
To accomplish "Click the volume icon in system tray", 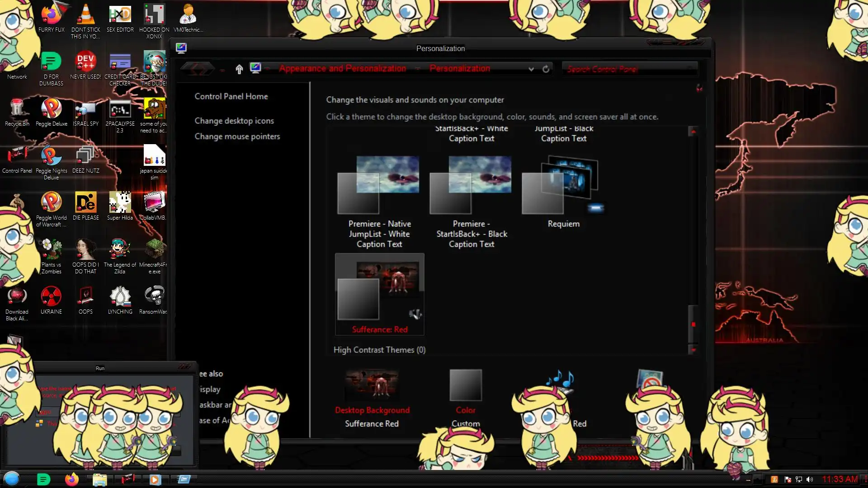I will pos(810,479).
